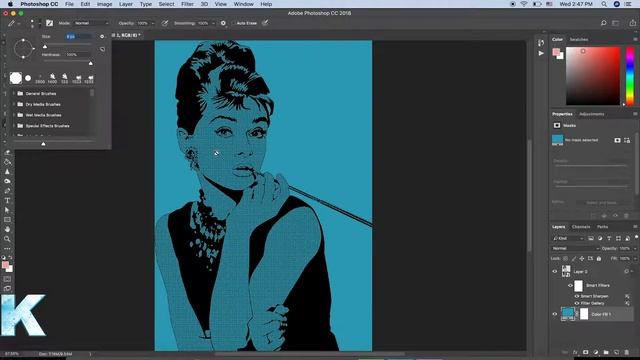Open the Image menu
Viewport: 640px width, 360px height.
tap(104, 4)
